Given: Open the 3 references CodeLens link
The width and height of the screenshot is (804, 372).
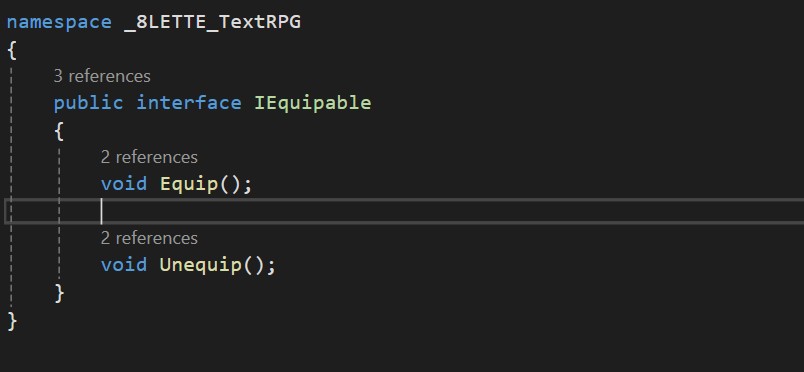Looking at the screenshot, I should tap(102, 76).
